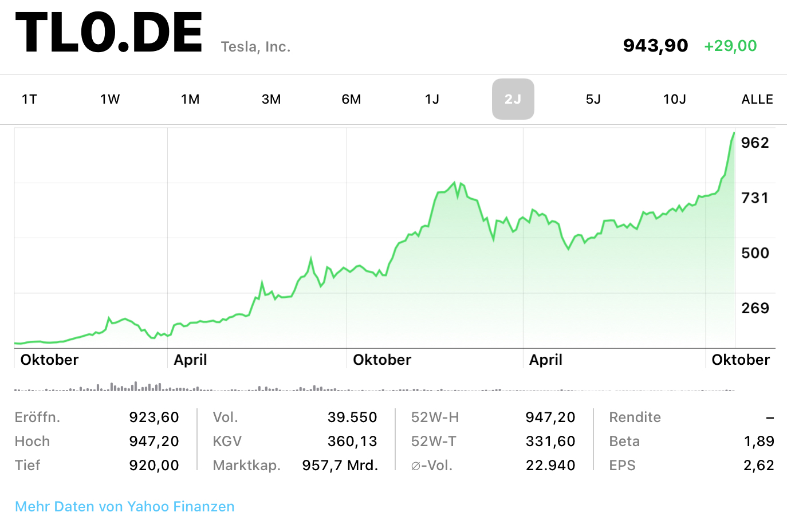Show ALLE full price history
The height and width of the screenshot is (532, 787).
pyautogui.click(x=757, y=99)
